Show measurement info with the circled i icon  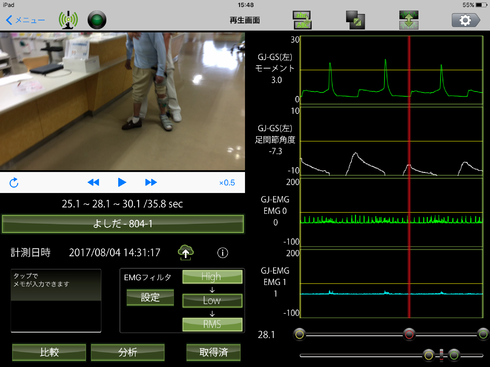(x=222, y=253)
